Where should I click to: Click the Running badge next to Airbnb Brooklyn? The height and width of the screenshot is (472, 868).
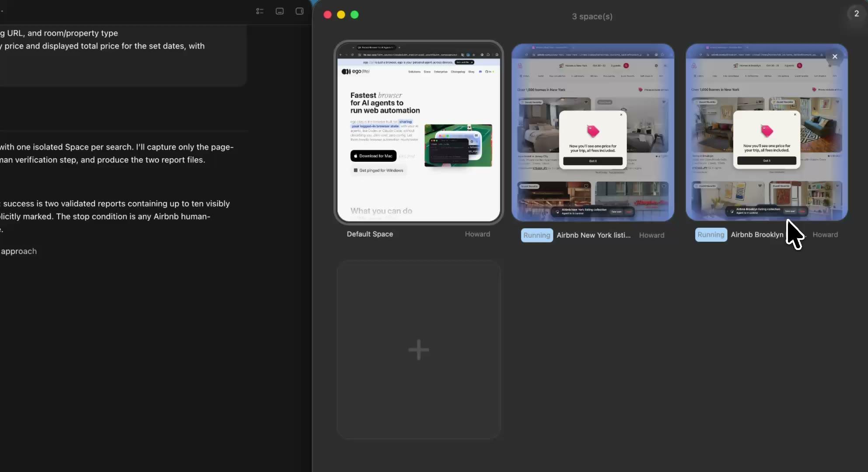[711, 235]
